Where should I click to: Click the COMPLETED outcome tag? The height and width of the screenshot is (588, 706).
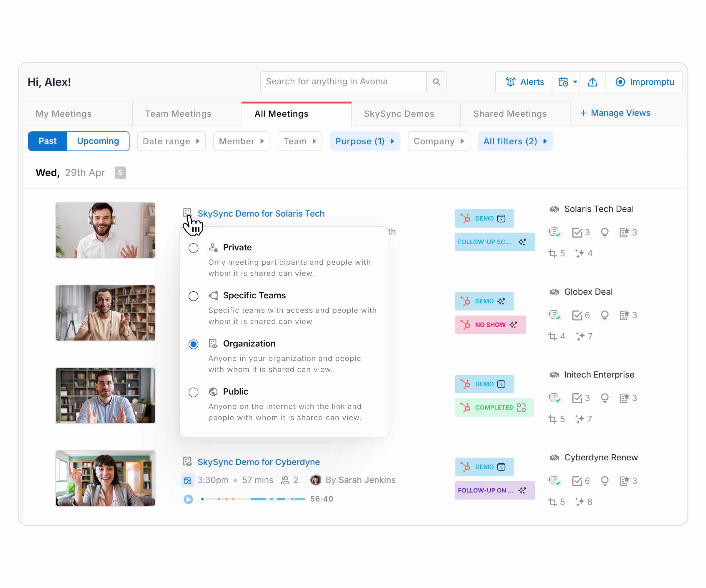[494, 407]
